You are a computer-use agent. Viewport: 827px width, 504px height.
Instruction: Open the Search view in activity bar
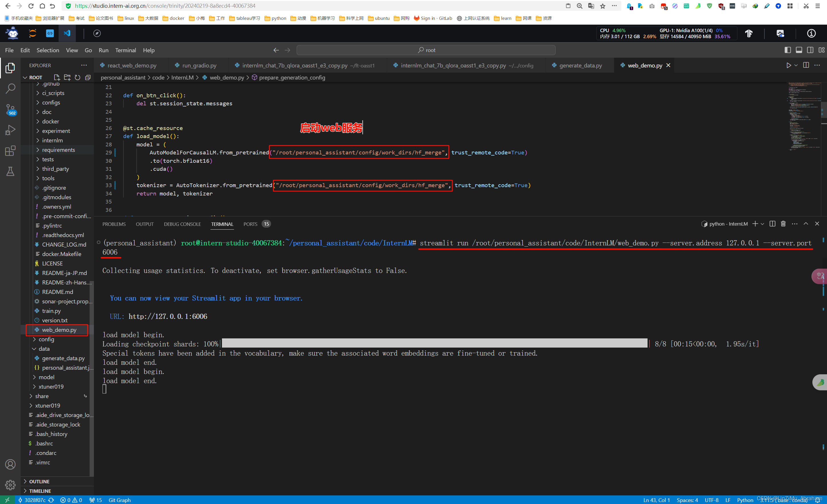[10, 89]
